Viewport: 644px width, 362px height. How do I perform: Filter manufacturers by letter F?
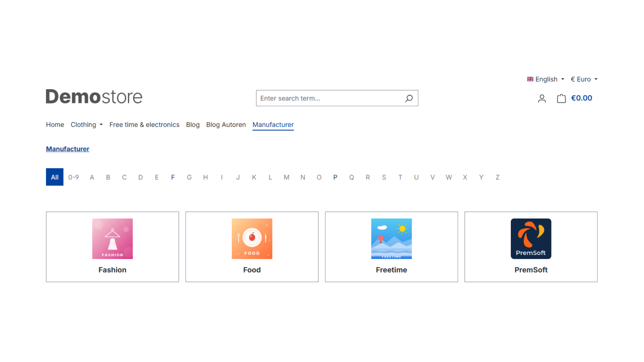(x=173, y=177)
